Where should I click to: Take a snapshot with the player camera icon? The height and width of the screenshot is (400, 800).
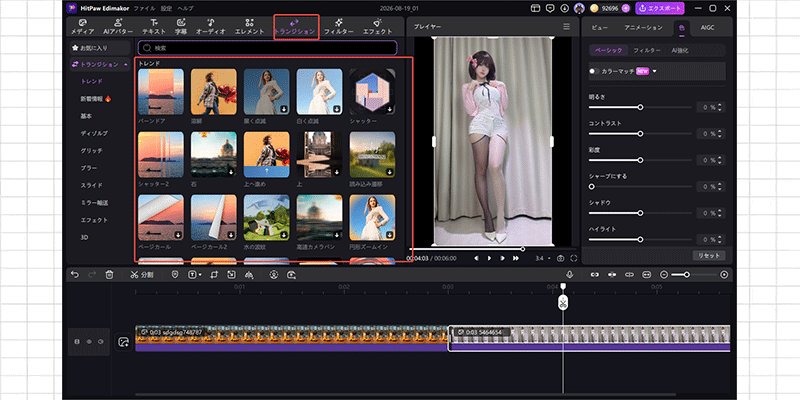pos(561,258)
